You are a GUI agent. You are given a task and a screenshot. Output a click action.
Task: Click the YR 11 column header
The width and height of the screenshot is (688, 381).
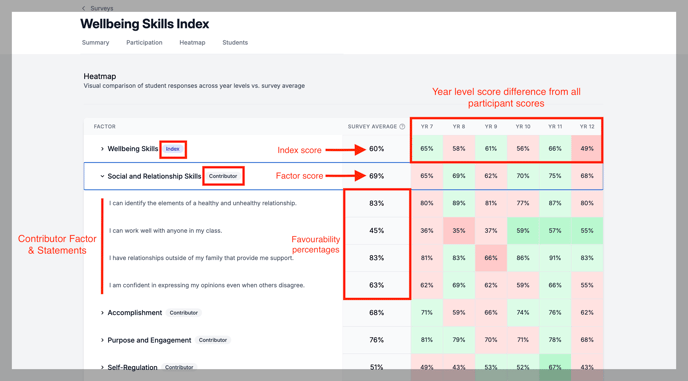click(555, 126)
